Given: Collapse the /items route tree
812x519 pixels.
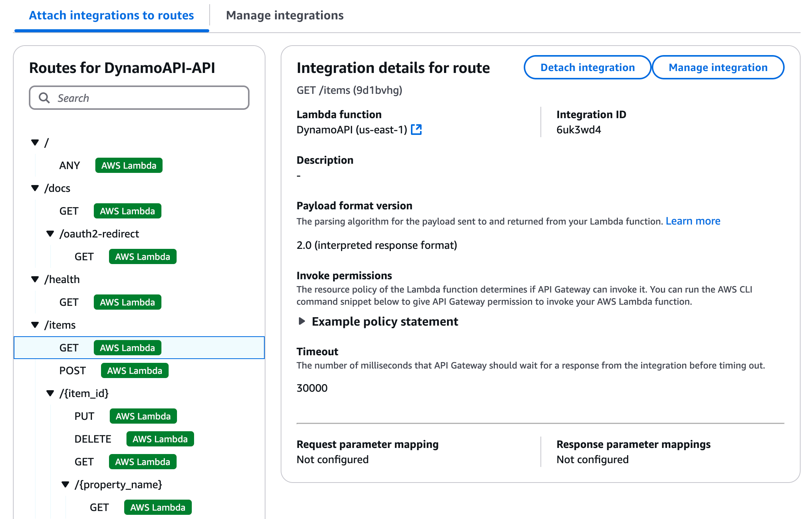Looking at the screenshot, I should [x=35, y=325].
